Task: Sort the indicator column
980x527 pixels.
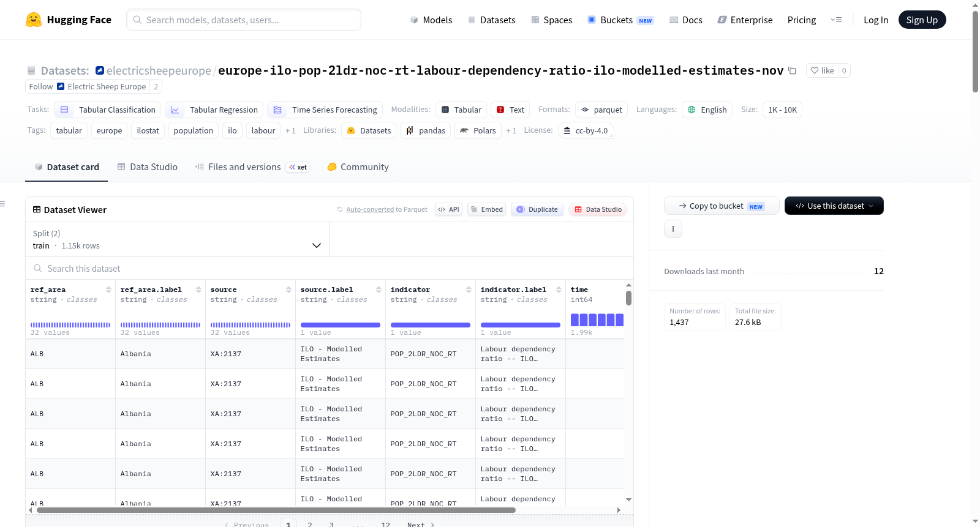Action: [x=469, y=290]
